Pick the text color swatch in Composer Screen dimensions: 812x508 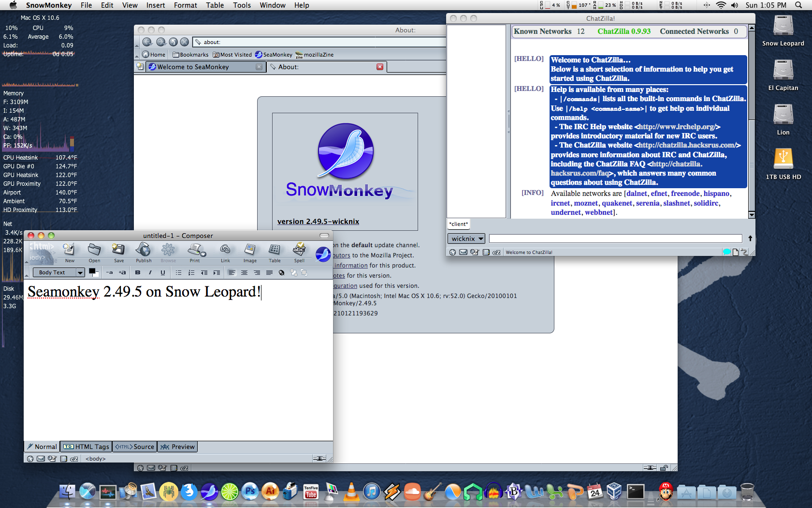[x=92, y=271]
